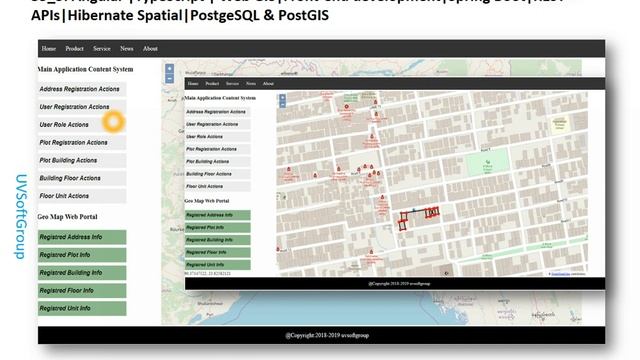Image resolution: width=640 pixels, height=360 pixels.
Task: Show Registered Address Info in back window
Action: tap(82, 237)
